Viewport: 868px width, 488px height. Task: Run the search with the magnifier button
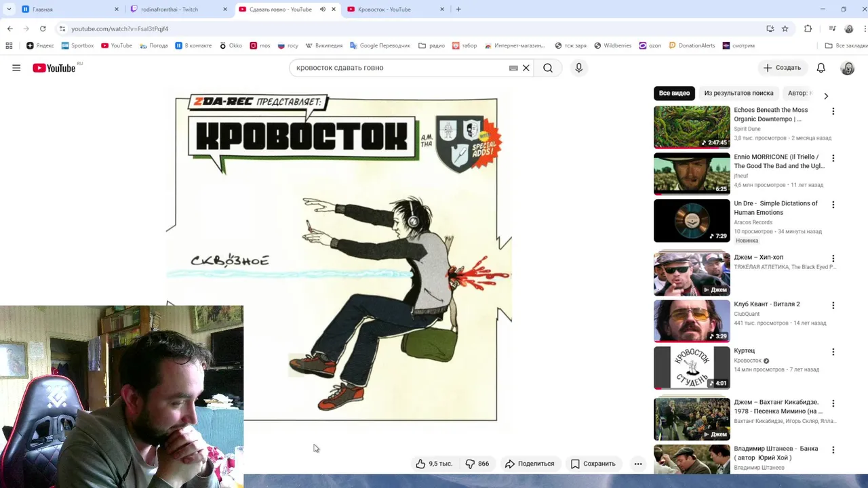click(548, 68)
